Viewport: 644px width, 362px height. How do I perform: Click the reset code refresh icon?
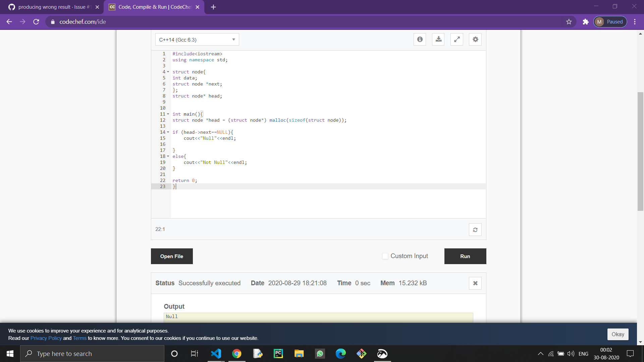[475, 230]
